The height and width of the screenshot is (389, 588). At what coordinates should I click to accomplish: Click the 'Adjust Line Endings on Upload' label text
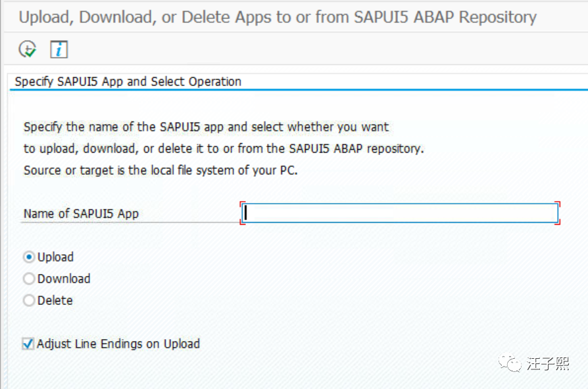[118, 344]
